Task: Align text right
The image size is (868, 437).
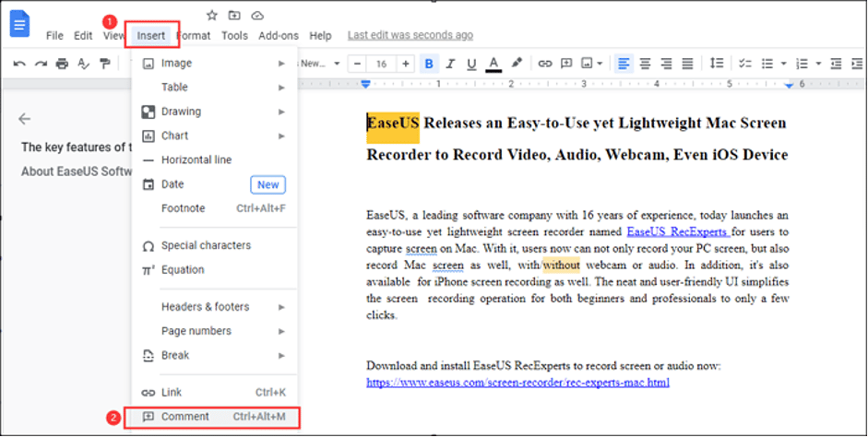Action: pyautogui.click(x=666, y=64)
